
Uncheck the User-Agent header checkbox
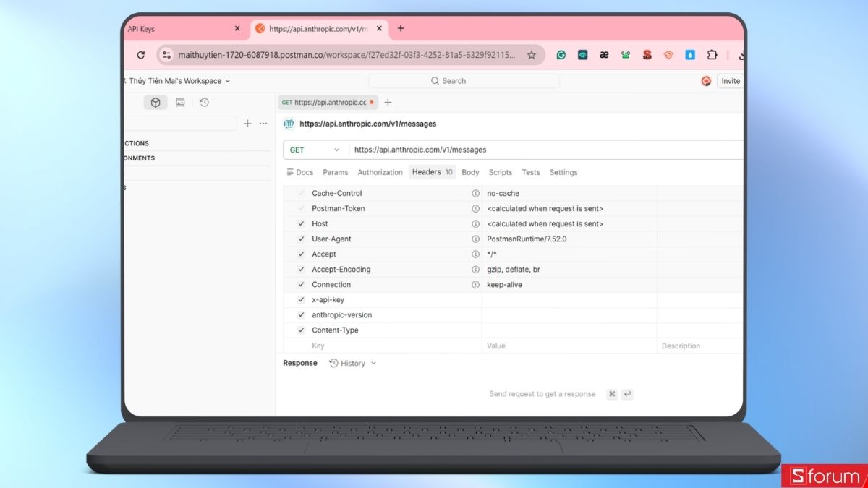[x=301, y=239]
